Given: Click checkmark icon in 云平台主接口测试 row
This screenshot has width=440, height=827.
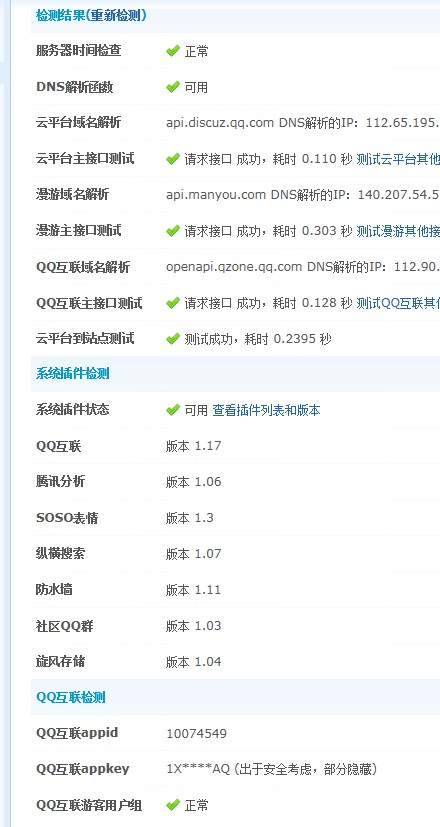Looking at the screenshot, I should pos(173,159).
